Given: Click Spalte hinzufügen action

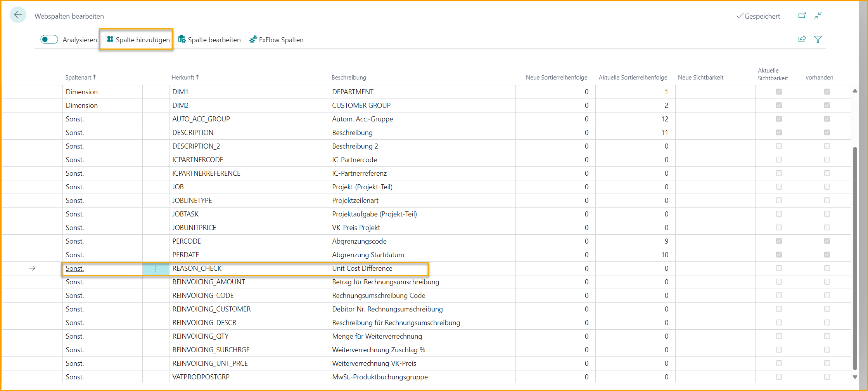Looking at the screenshot, I should point(138,40).
